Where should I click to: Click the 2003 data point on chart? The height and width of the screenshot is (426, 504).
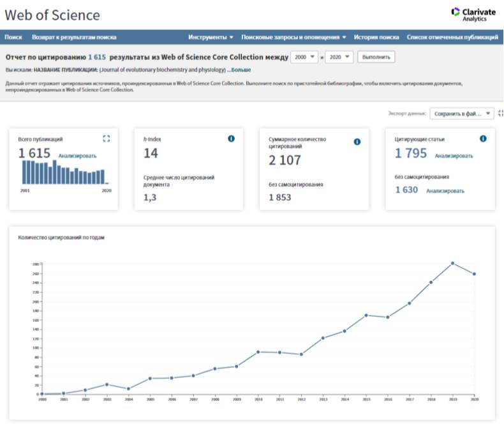pos(107,384)
